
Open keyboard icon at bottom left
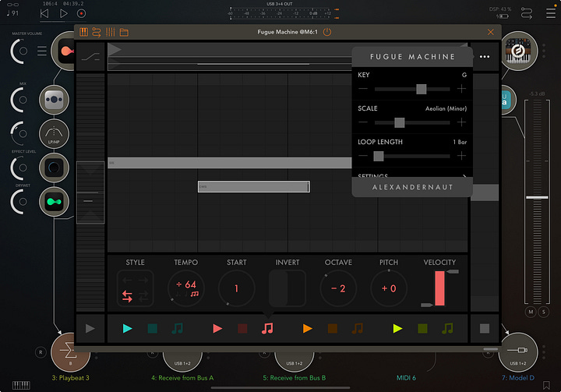21,385
